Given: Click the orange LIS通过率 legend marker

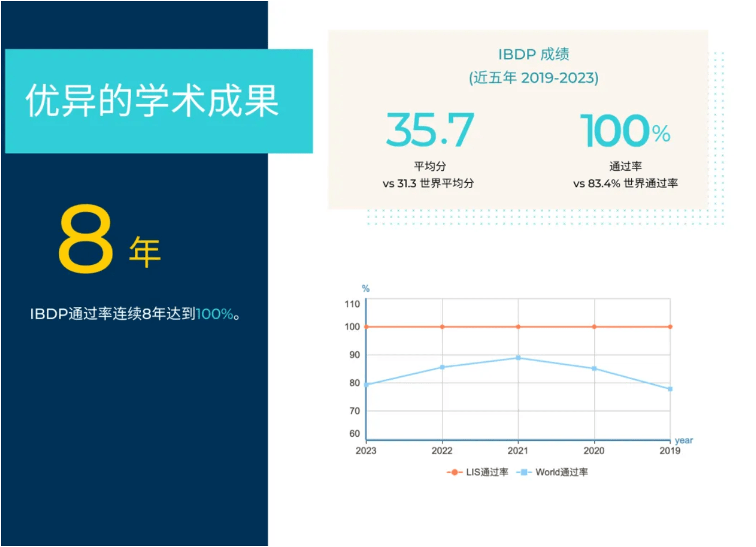Looking at the screenshot, I should pyautogui.click(x=454, y=473).
